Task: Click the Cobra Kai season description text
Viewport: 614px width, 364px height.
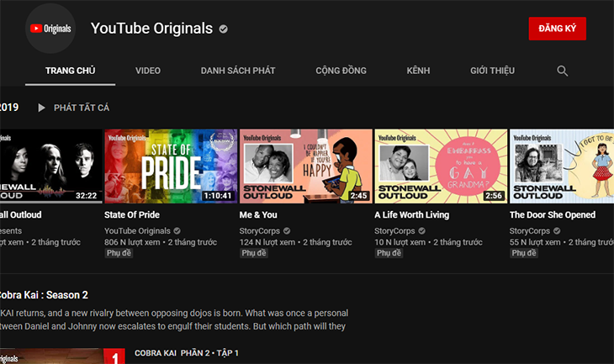Action: tap(174, 319)
